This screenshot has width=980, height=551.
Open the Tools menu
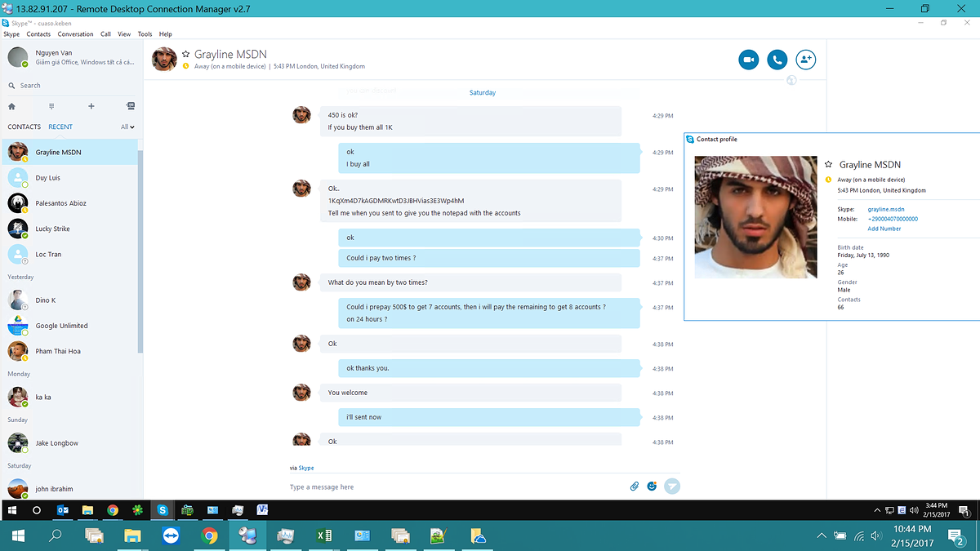pos(145,34)
